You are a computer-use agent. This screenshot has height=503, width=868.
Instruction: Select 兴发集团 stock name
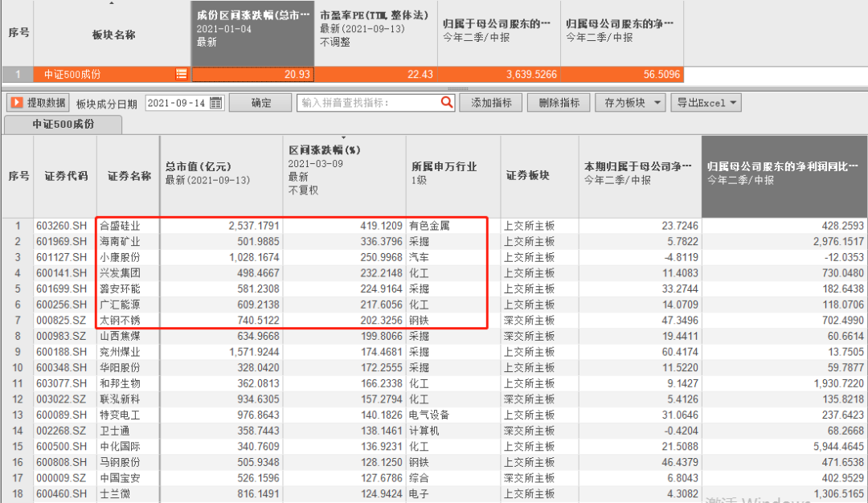point(120,273)
